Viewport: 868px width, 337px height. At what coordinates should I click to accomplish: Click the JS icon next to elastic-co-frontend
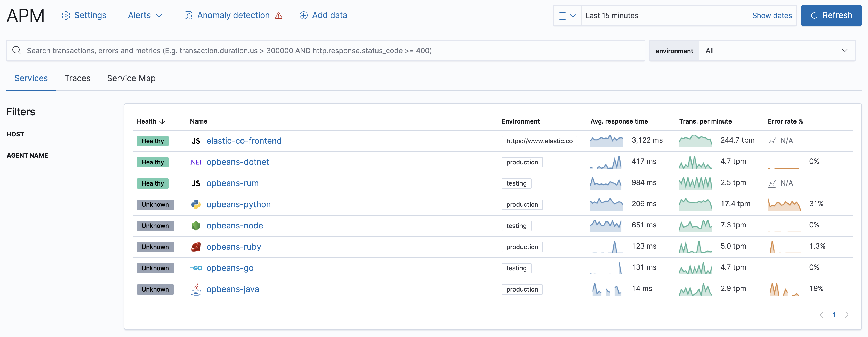click(196, 141)
